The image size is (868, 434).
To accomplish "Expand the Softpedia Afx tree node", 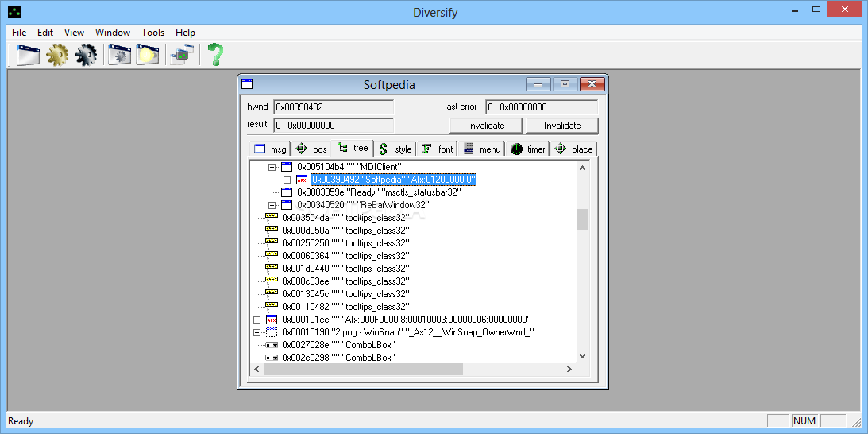I will [x=287, y=180].
